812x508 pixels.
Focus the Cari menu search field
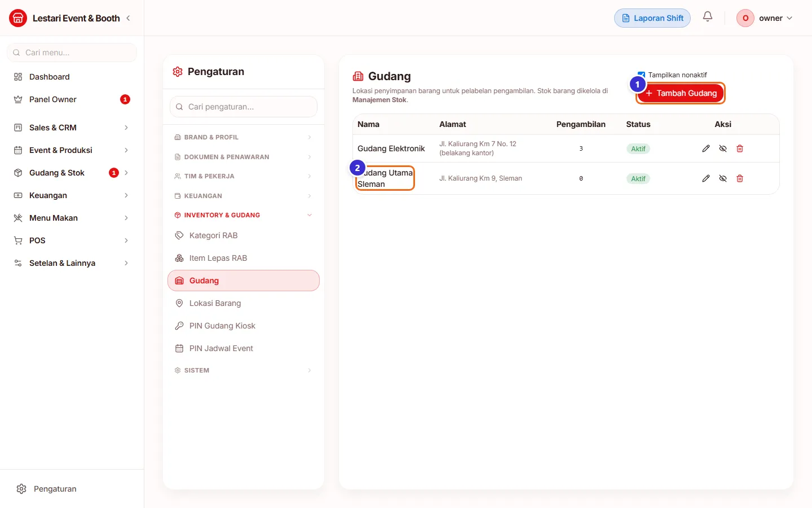point(72,52)
